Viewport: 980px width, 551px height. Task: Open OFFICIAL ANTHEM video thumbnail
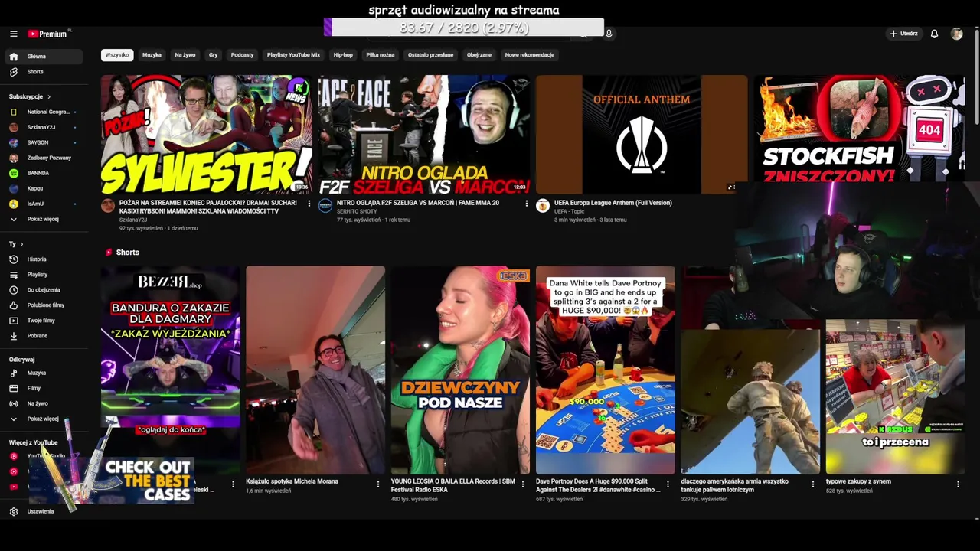pos(642,135)
